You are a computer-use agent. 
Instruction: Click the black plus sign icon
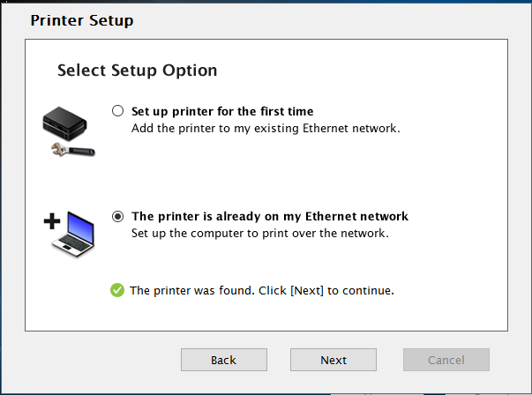point(52,221)
